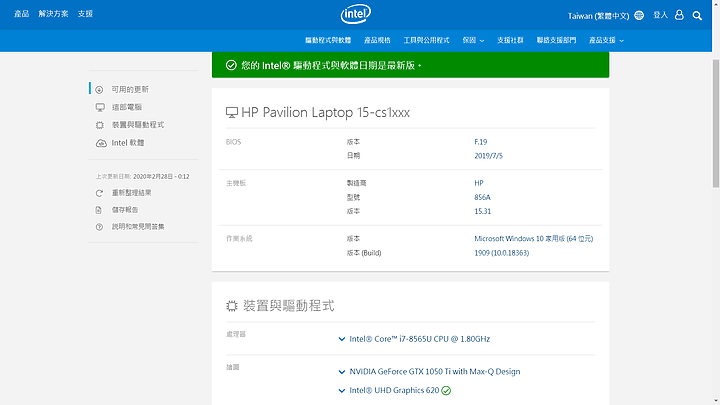Image resolution: width=720 pixels, height=405 pixels.
Task: Go to 產品規格 nav item
Action: pyautogui.click(x=377, y=40)
